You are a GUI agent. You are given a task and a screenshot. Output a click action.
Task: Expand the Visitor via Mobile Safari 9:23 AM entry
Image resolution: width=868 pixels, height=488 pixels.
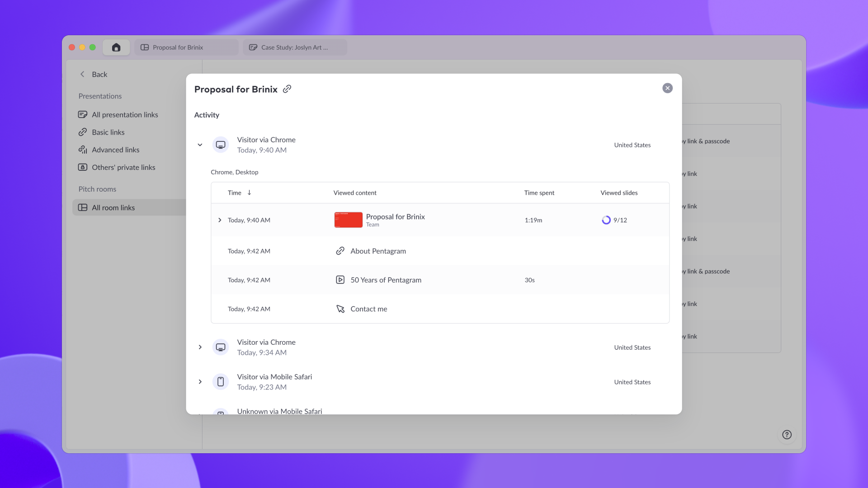click(200, 382)
